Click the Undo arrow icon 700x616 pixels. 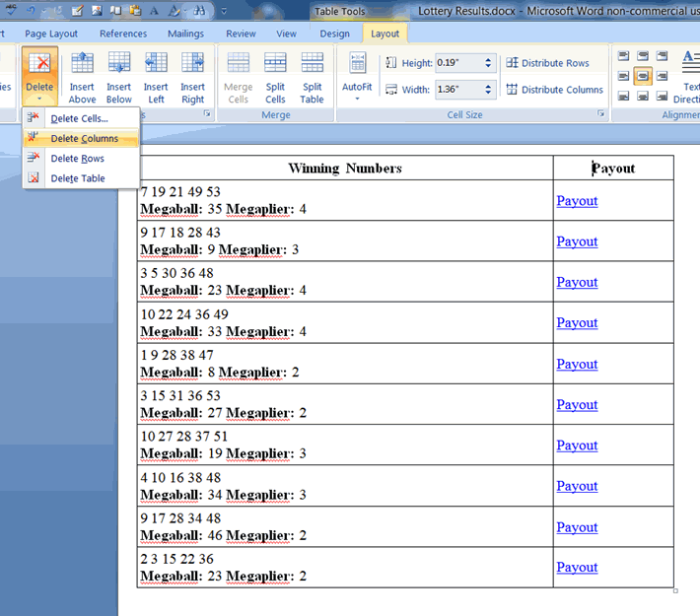click(31, 10)
